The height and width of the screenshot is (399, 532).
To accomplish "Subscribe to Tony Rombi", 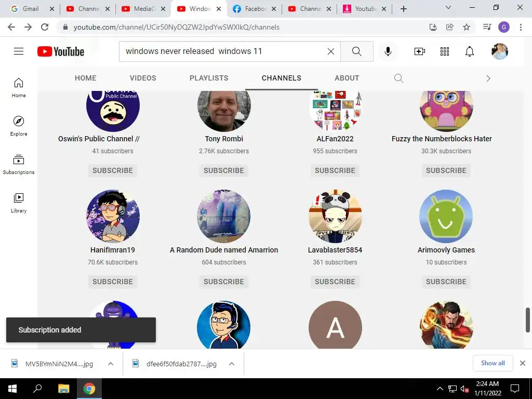I will pos(224,170).
